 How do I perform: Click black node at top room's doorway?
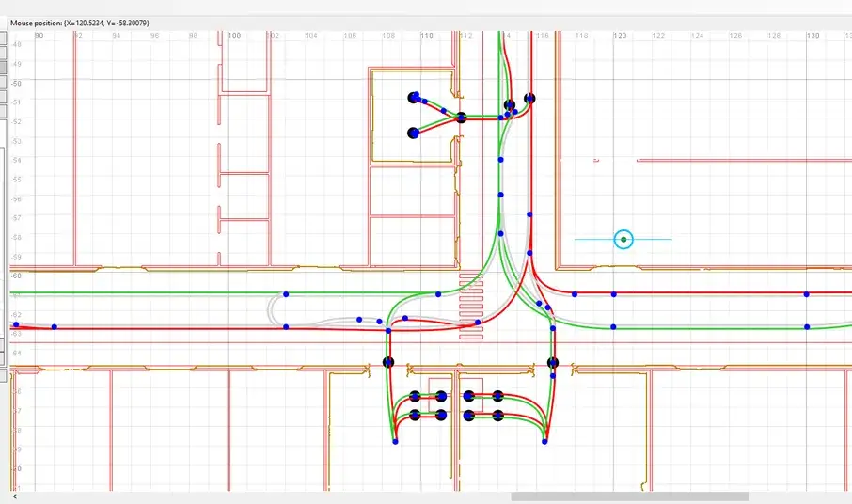(461, 118)
